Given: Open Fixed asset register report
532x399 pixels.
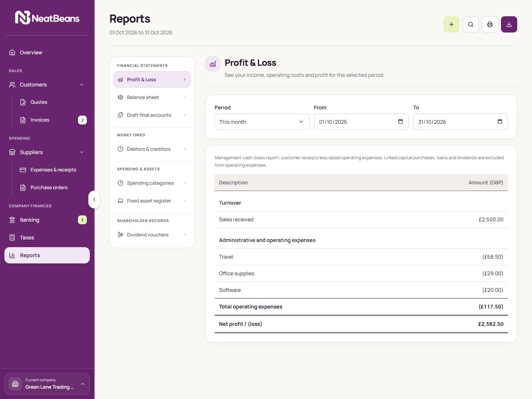Looking at the screenshot, I should point(152,201).
